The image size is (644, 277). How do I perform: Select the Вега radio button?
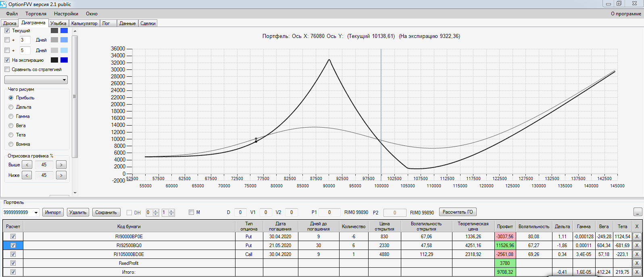coord(11,126)
